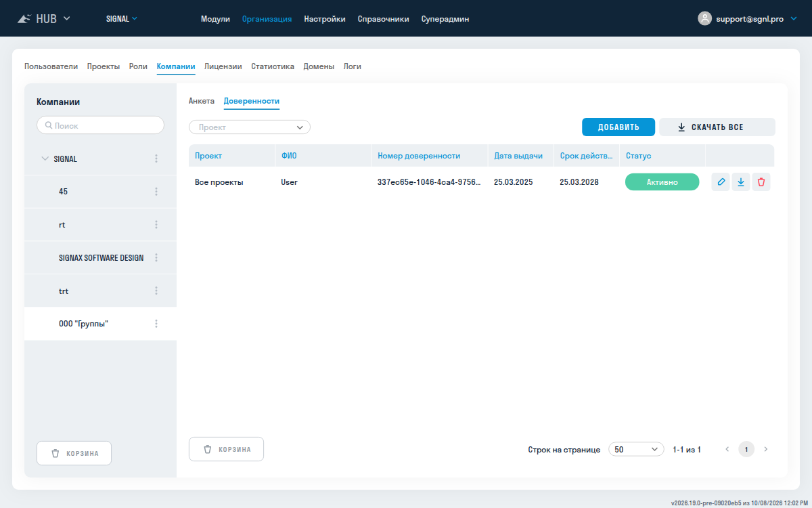
Task: Open options for ООО "Группы" company
Action: tap(156, 324)
